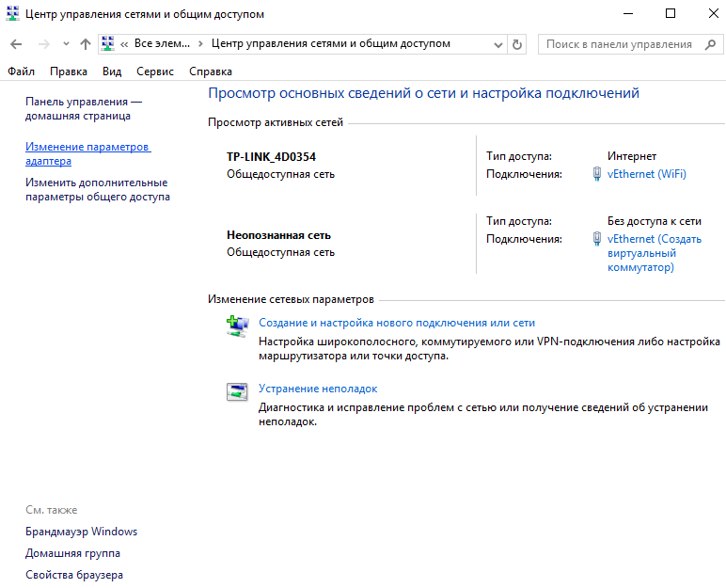The height and width of the screenshot is (588, 726).
Task: Click the new connection setup icon
Action: [x=236, y=326]
